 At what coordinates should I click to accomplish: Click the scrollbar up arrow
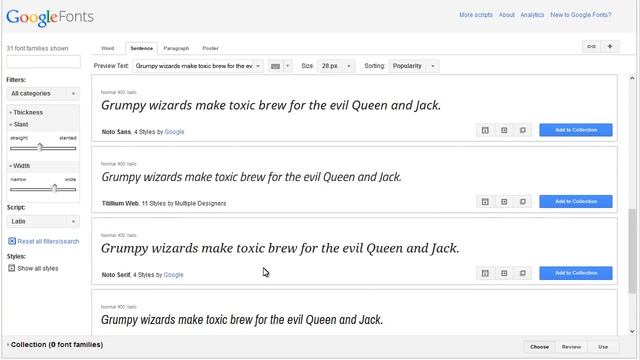pos(632,78)
